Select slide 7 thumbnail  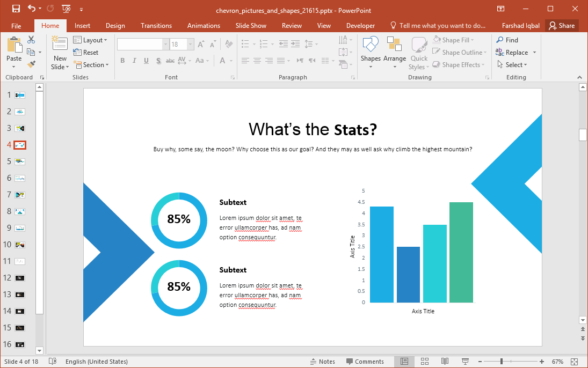(x=20, y=195)
